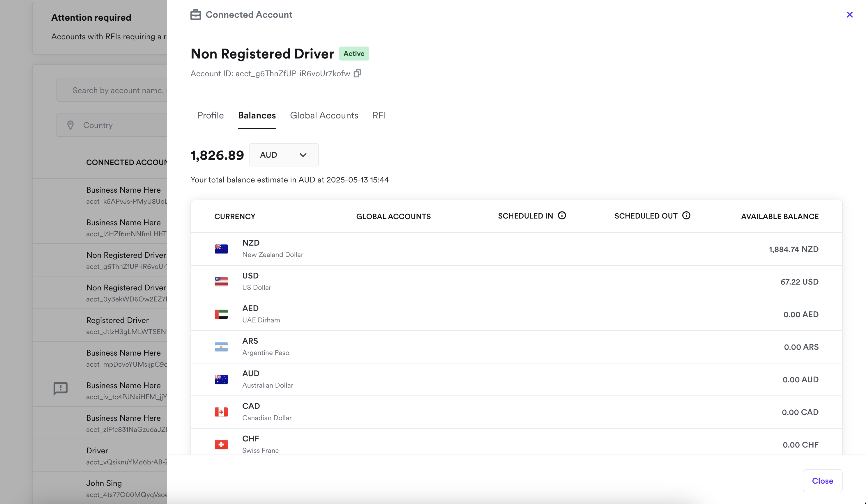Click the Scheduled In info icon
Viewport: 866px width, 504px height.
click(561, 216)
